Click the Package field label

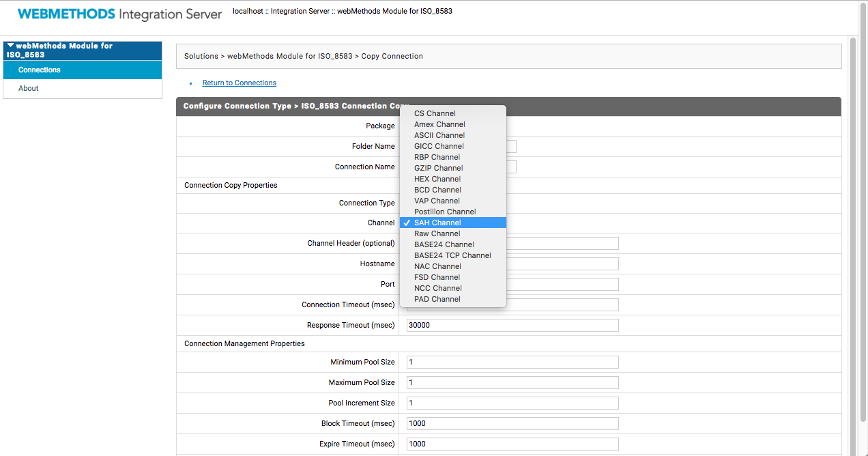[x=380, y=126]
